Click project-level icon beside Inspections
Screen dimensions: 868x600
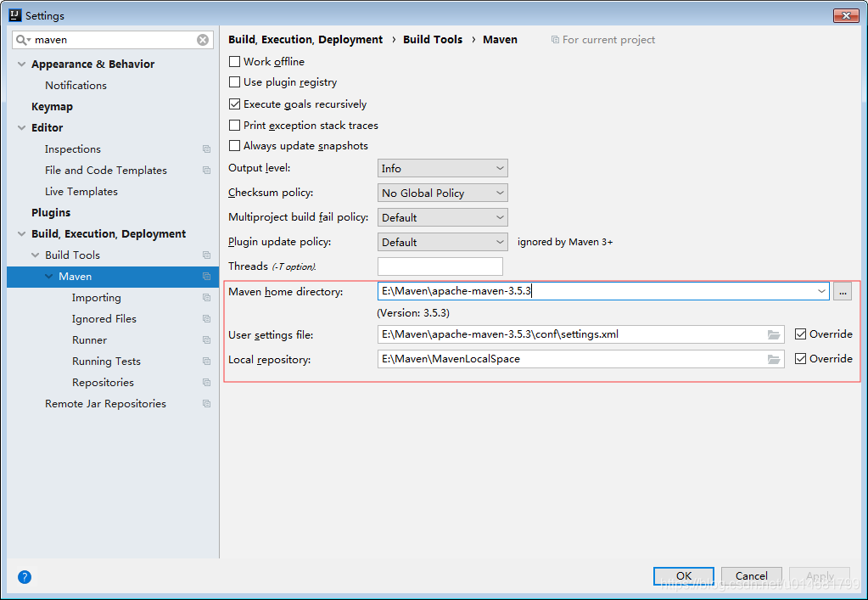[x=206, y=149]
